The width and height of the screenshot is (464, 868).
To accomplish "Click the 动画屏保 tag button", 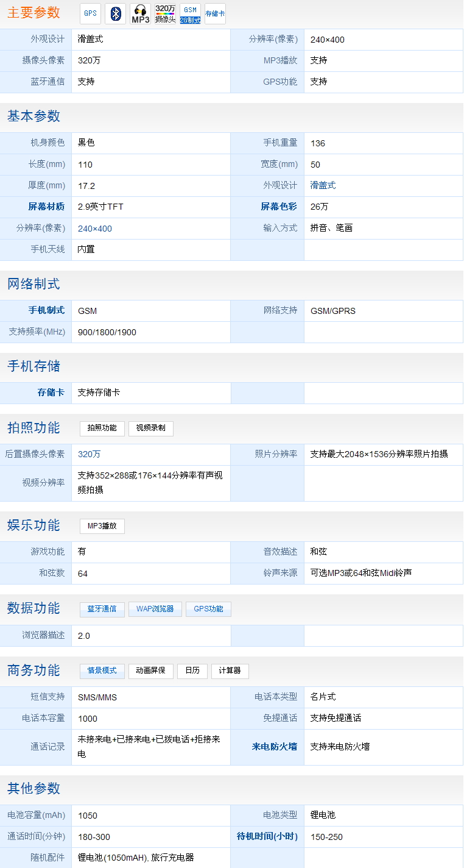I will (150, 671).
